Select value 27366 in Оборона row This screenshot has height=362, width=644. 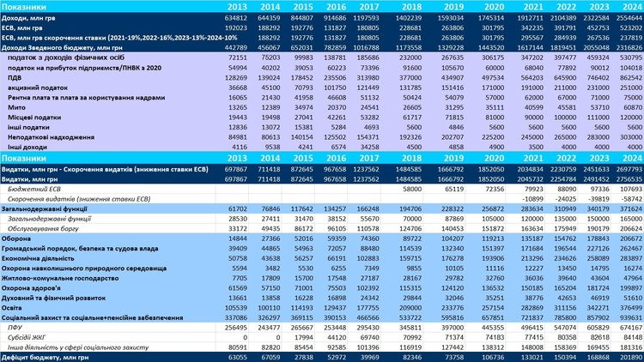[270, 238]
